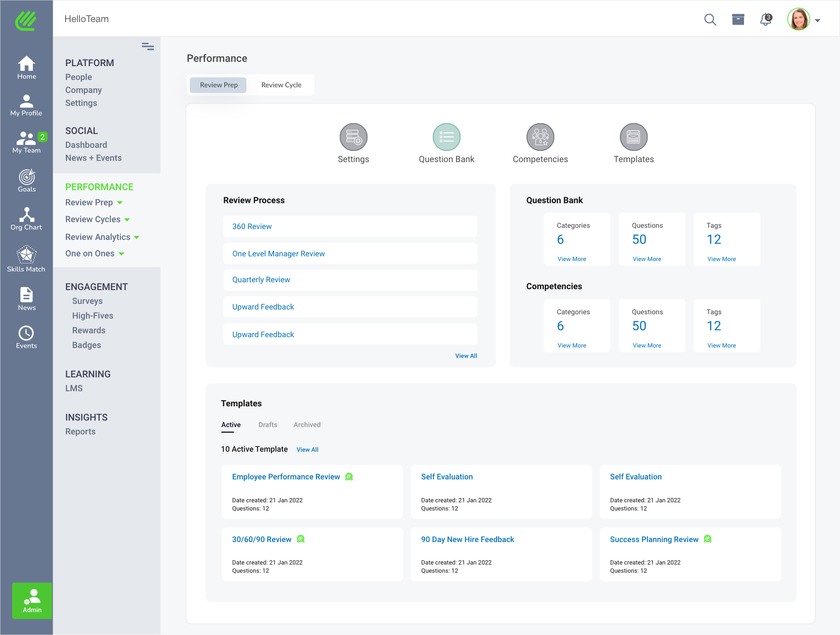Screen dimensions: 840x635
Task: Open Company under Platform
Action: [x=83, y=90]
